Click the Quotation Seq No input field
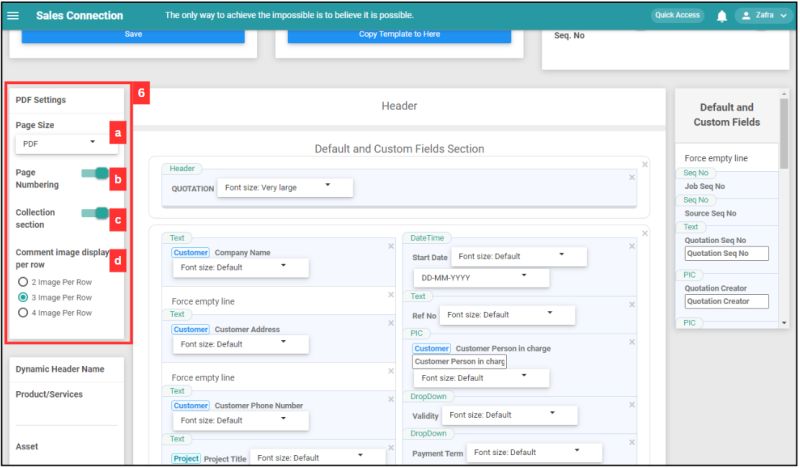 pos(726,254)
